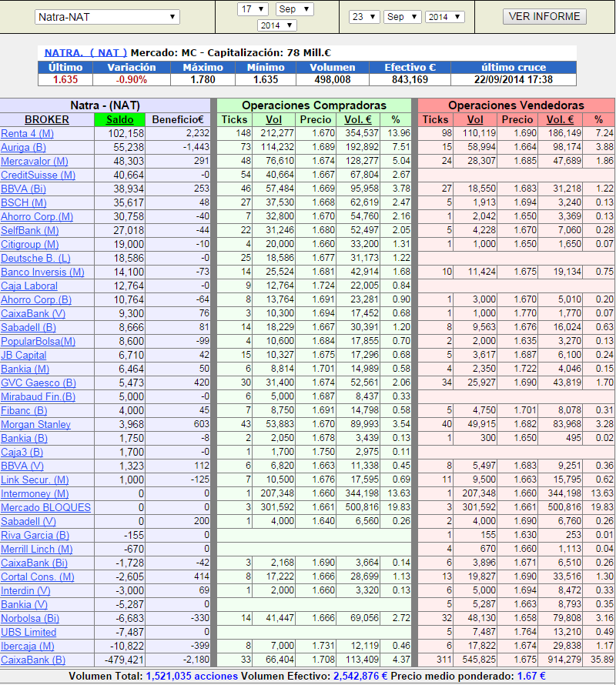The height and width of the screenshot is (685, 616).
Task: Expand the month dropdown next to day 23
Action: coord(403,17)
